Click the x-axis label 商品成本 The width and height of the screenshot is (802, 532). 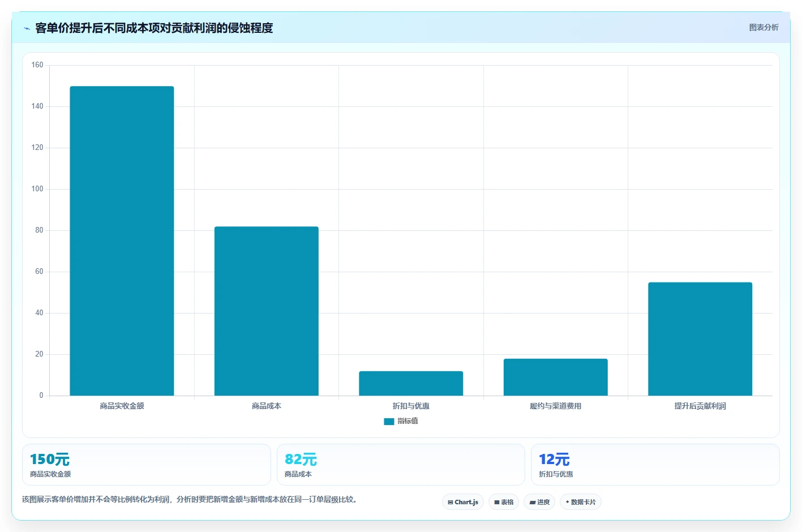tap(267, 406)
